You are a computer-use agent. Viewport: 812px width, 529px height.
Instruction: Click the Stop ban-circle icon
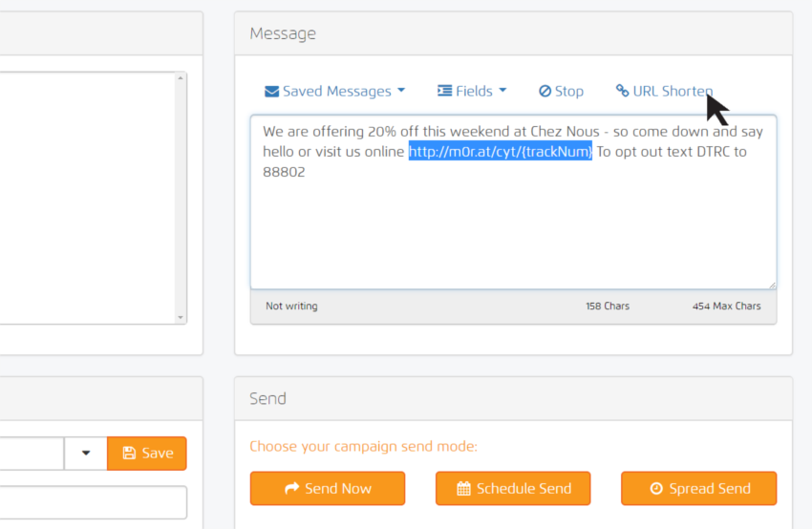coord(545,92)
